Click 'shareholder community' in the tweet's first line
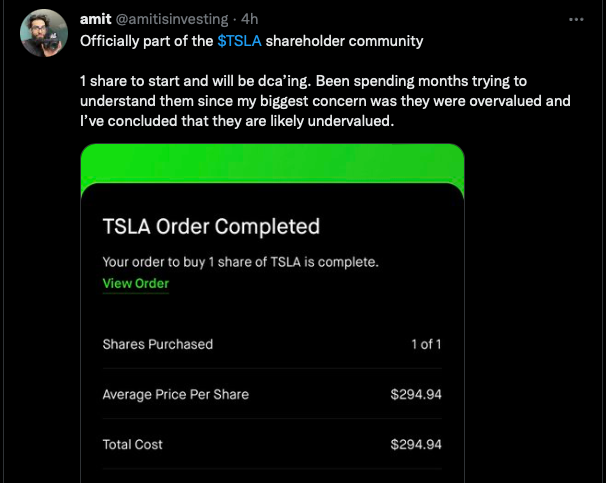606x483 pixels. (344, 41)
